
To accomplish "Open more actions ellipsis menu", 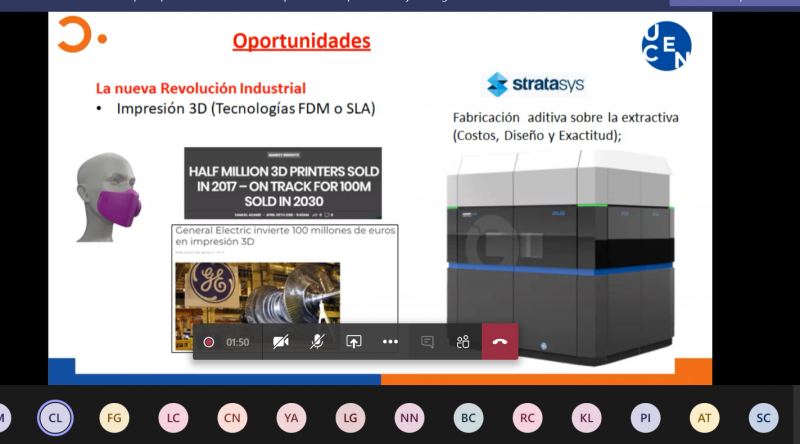I will pyautogui.click(x=390, y=341).
